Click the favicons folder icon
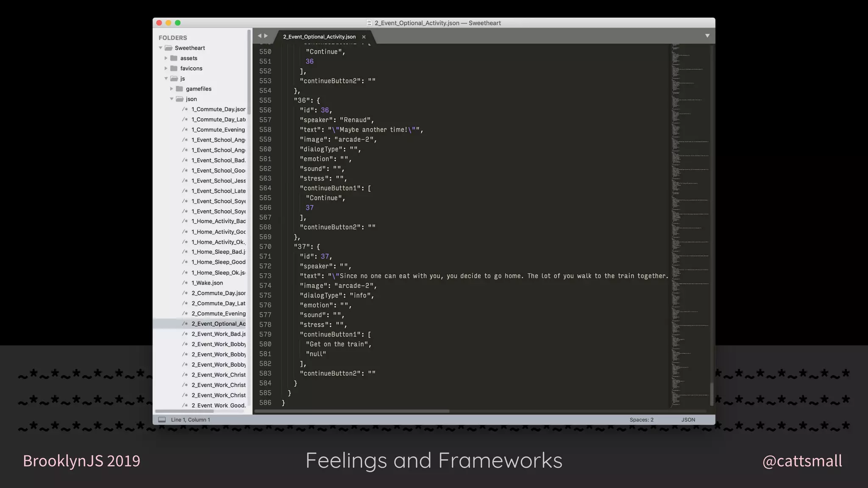Screen dimensions: 868x488 [x=174, y=68]
